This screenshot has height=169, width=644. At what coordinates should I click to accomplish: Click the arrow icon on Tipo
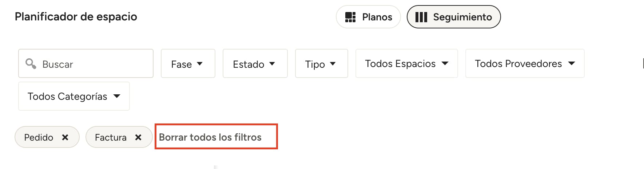333,64
